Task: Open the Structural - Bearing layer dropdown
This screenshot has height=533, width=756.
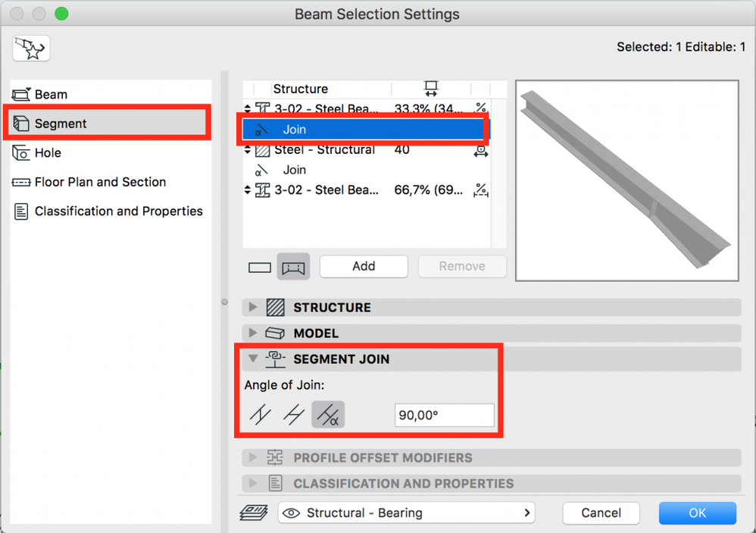Action: tap(406, 513)
